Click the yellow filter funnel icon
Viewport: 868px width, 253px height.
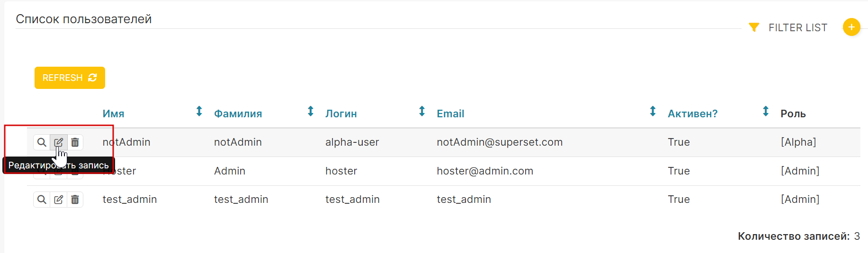coord(754,27)
